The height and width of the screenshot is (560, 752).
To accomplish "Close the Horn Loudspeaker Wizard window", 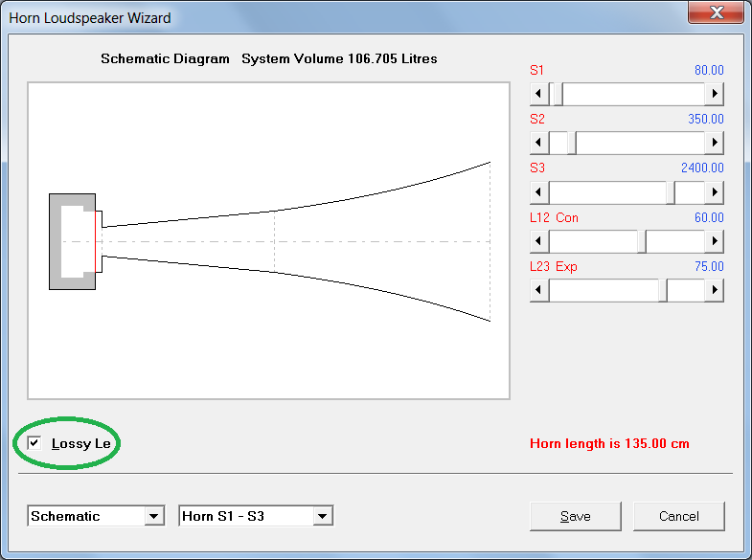I will (x=716, y=11).
